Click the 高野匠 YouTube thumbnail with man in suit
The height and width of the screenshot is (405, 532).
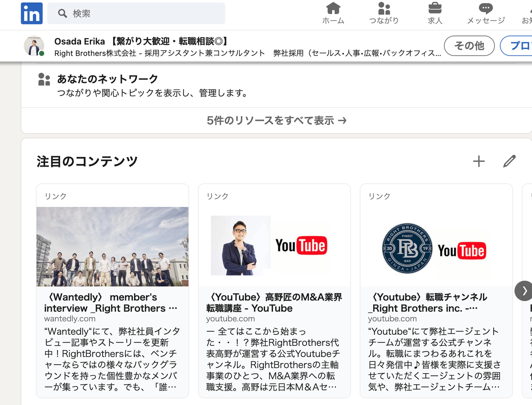click(x=274, y=246)
